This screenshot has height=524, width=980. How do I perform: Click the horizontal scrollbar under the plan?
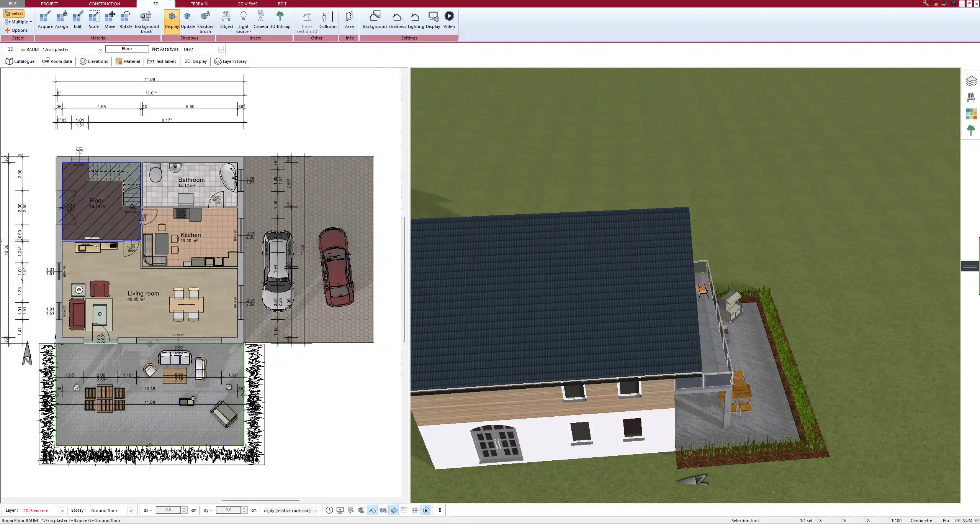260,500
